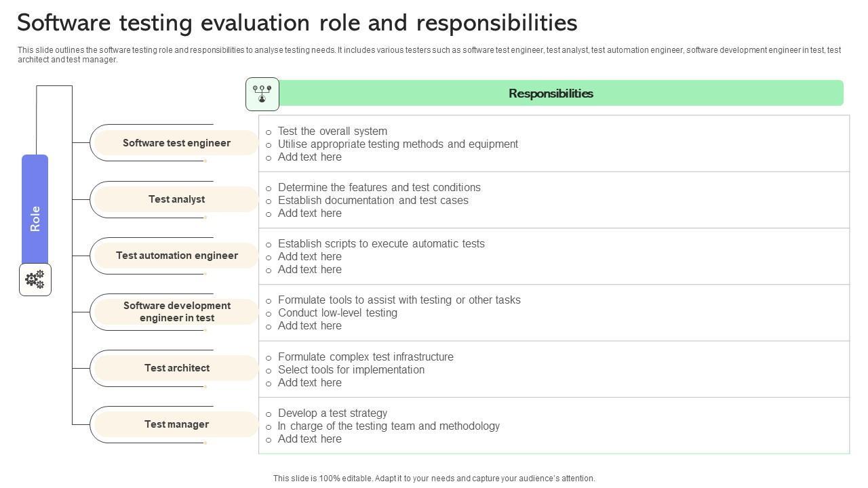
Task: Click the '100% editable' footer note
Action: pos(434,479)
